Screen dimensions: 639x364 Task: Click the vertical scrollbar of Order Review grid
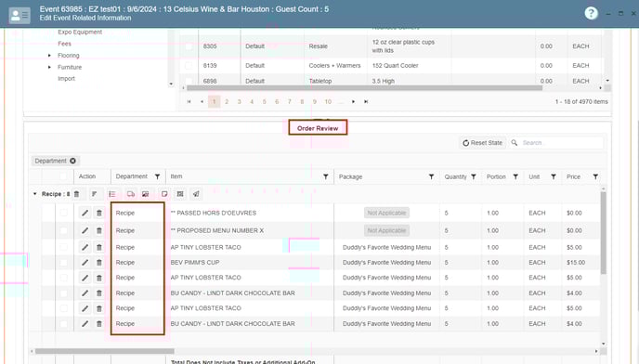604,232
